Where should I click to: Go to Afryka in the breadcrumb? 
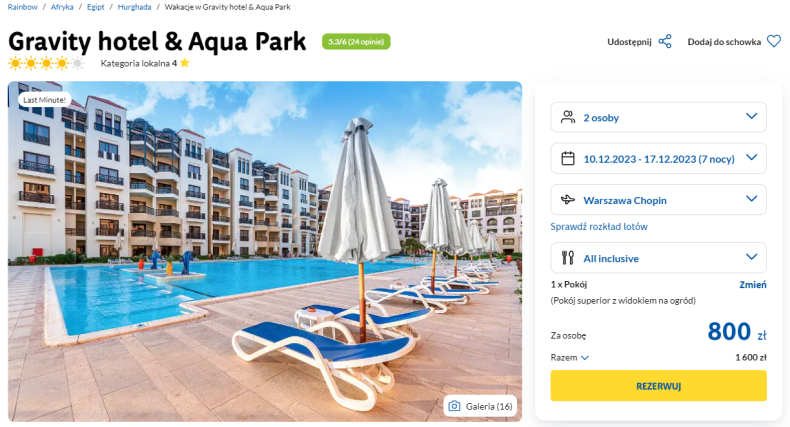pyautogui.click(x=62, y=7)
